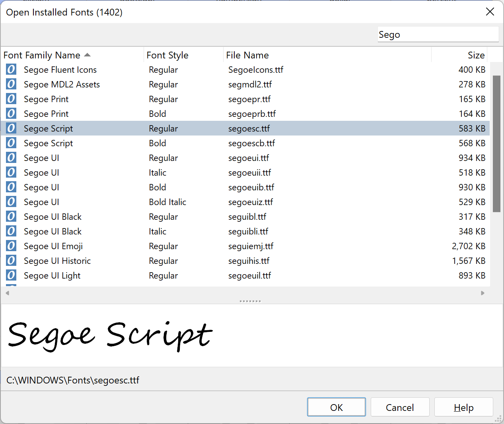Viewport: 504px width, 424px height.
Task: Click the vertical scrollbar thumb of font list
Action: point(496,144)
